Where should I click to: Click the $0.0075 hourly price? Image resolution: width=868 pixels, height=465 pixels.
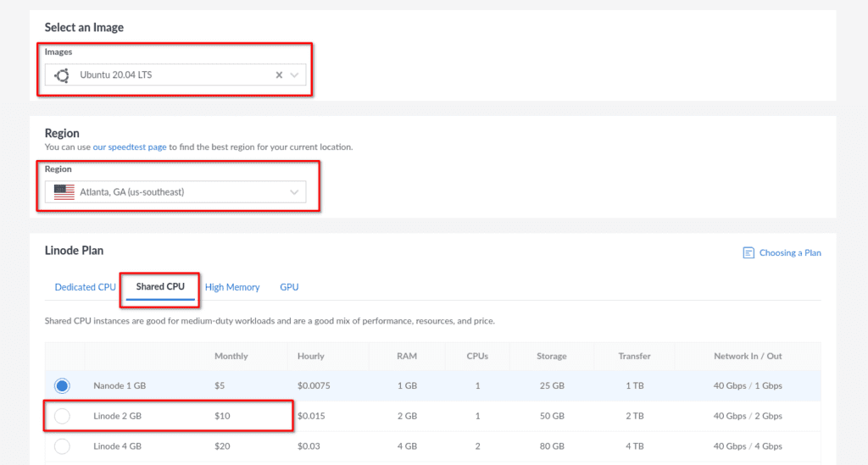314,386
